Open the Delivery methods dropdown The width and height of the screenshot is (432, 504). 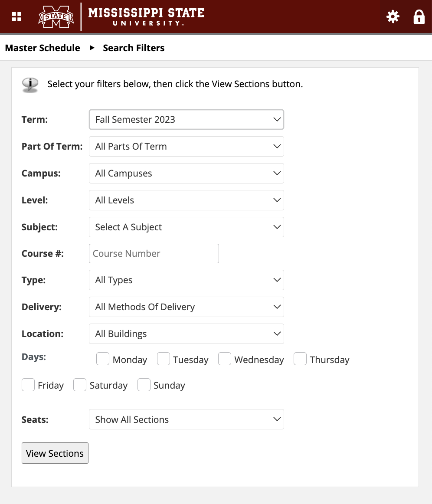tap(187, 307)
